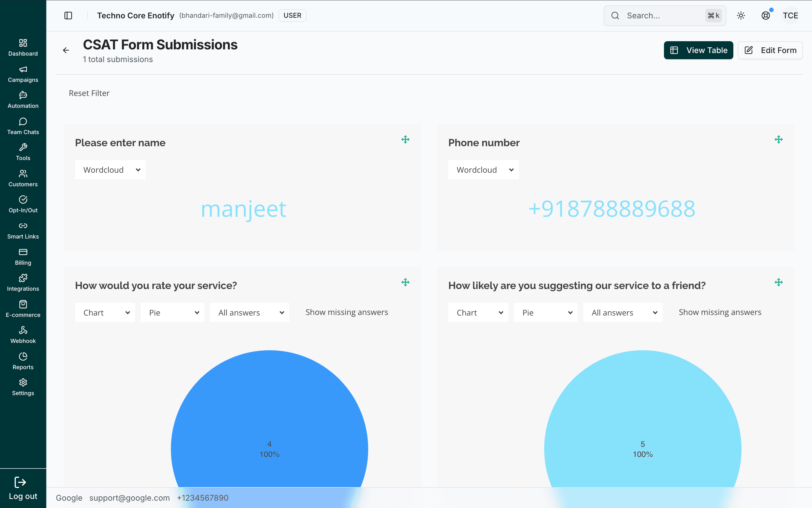
Task: Open Campaigns megaphone icon
Action: tap(23, 69)
